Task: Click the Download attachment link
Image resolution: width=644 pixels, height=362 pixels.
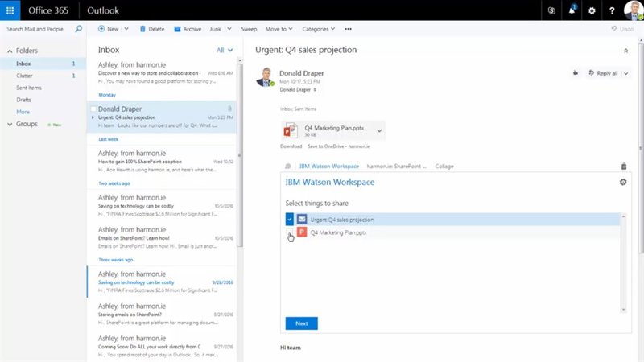Action: tap(291, 146)
